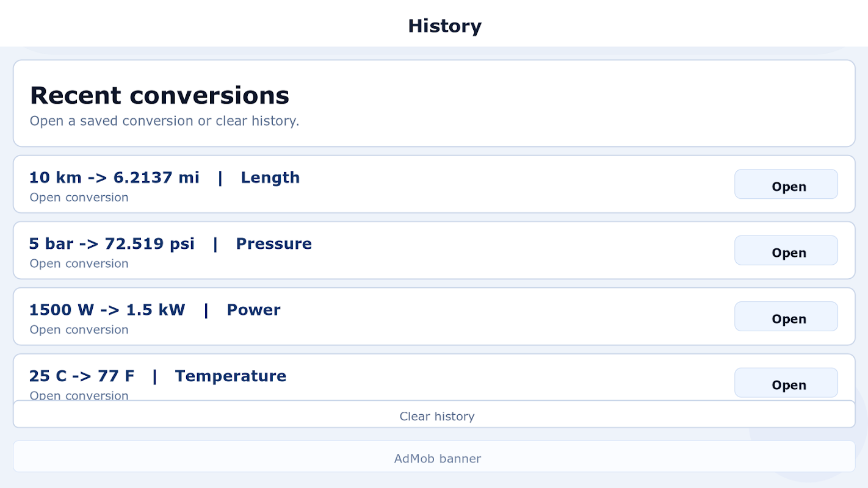Click "Open conversion" under the bar entry
This screenshot has height=488, width=868.
tap(79, 264)
